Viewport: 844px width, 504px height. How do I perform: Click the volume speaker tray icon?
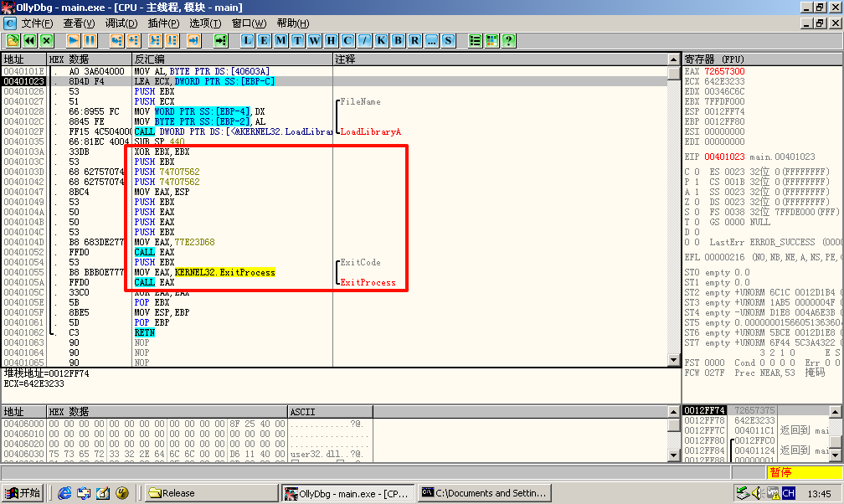tap(757, 492)
